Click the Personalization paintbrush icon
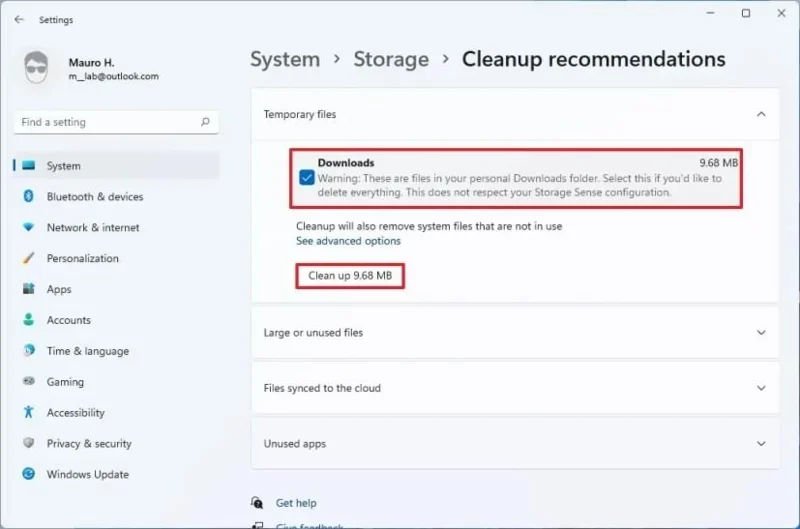 click(x=29, y=258)
